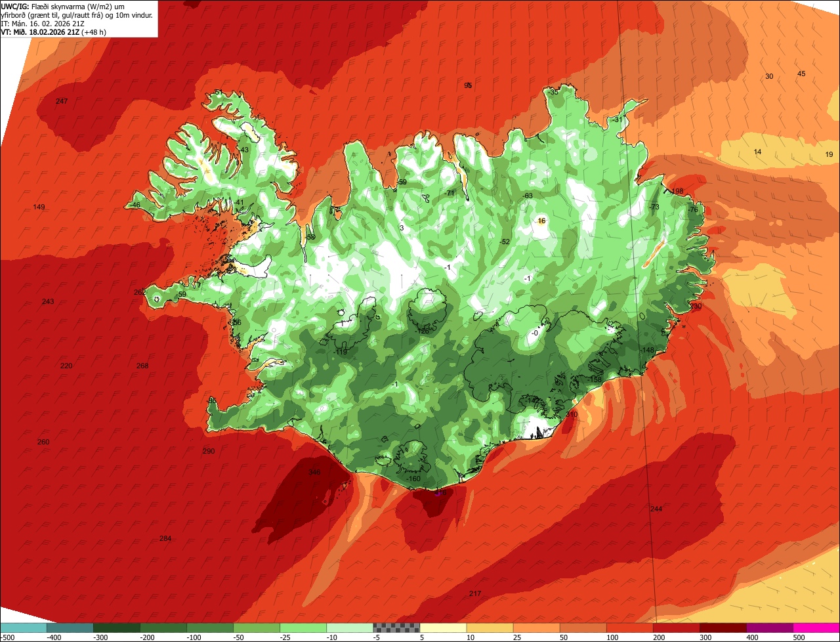Click the '220' value over the western sea

66,366
